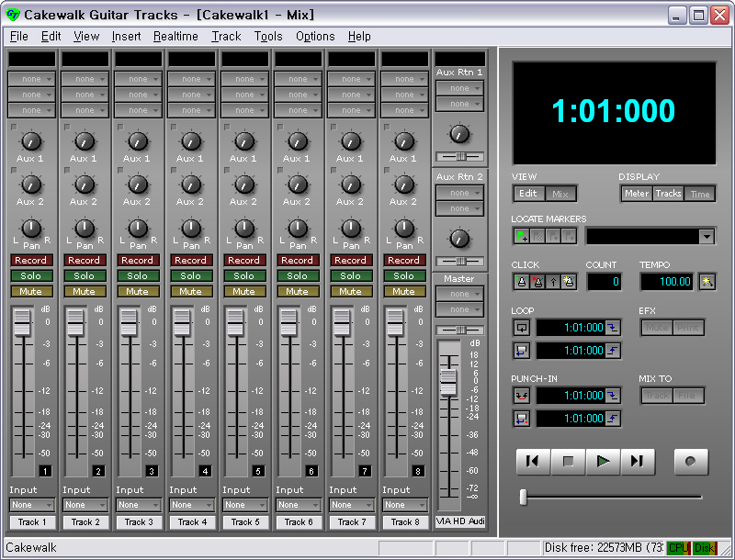Mute Track 8
This screenshot has height=560, width=735.
403,292
